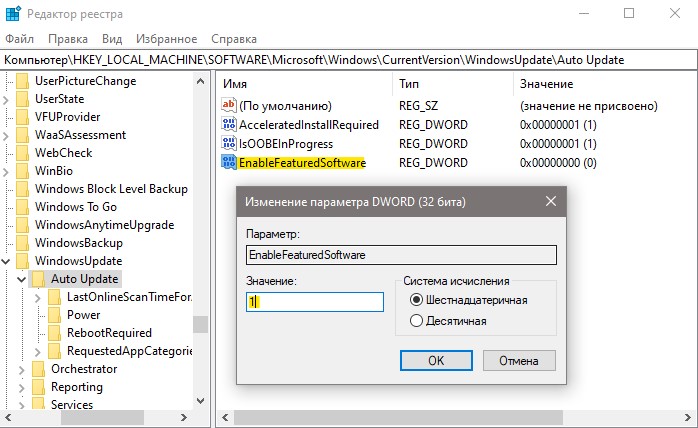Click the tree pane vertical scrollbar thumb
Viewport: 698px width, 428px height.
pos(200,324)
